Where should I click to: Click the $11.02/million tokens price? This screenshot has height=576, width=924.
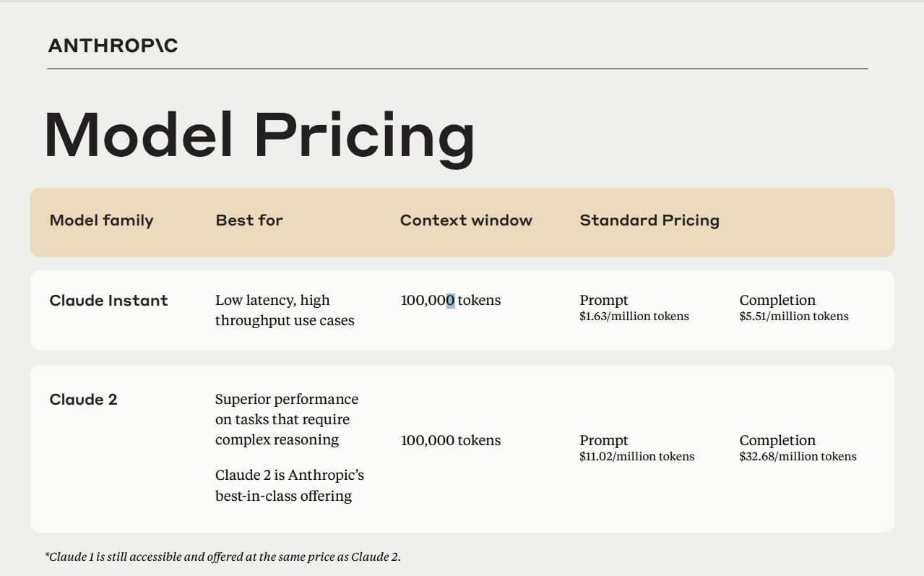pos(636,457)
